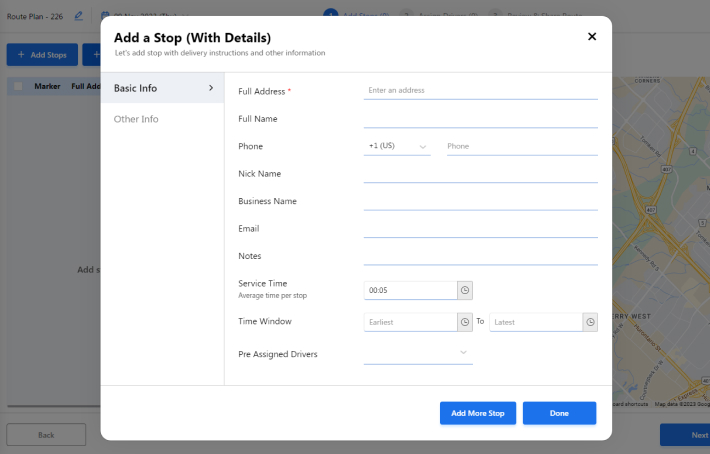The width and height of the screenshot is (710, 454).
Task: Edit the Route Plan name pencil icon
Action: (78, 16)
